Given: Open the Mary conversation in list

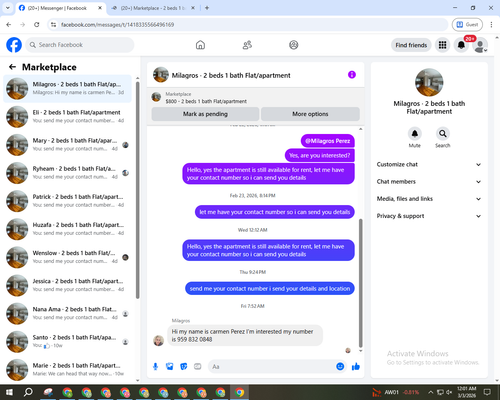Looking at the screenshot, I should [67, 145].
